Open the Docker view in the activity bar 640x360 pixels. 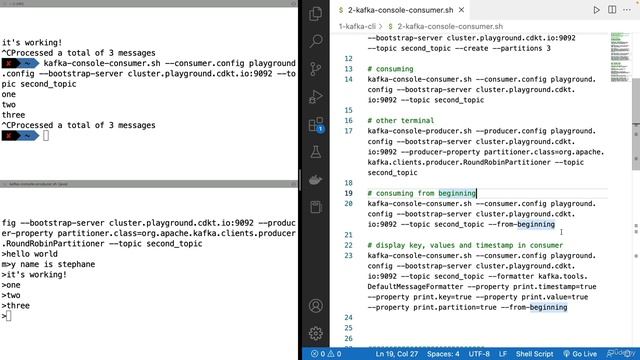316,180
